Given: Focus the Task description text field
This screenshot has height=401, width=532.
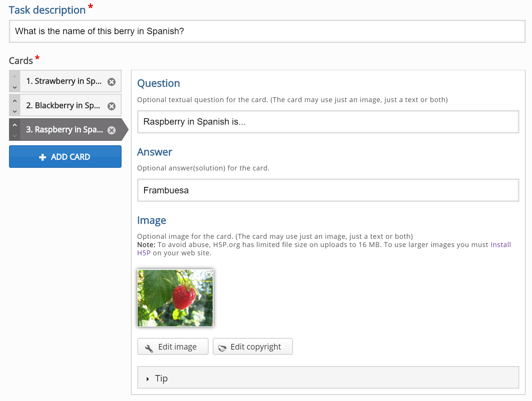Looking at the screenshot, I should [x=267, y=32].
